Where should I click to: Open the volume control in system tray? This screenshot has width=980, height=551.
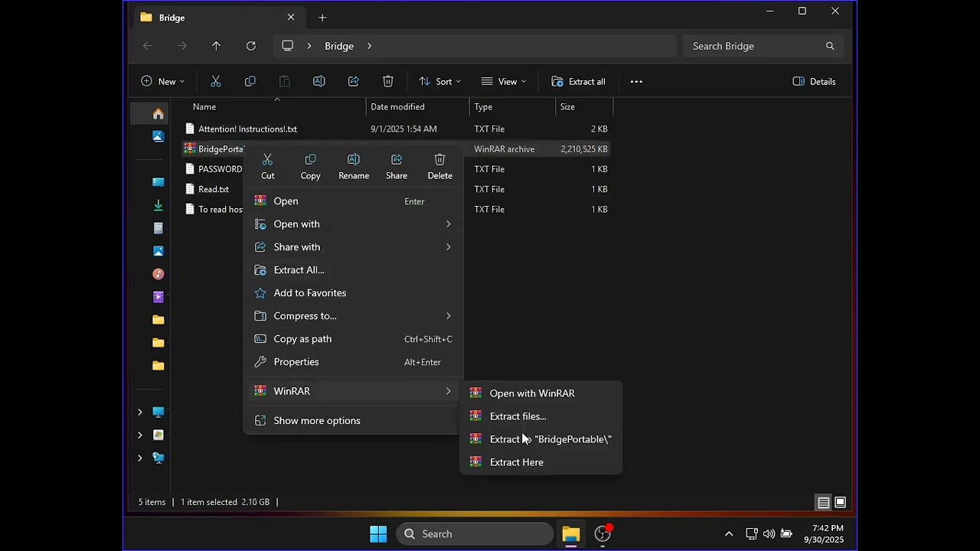click(x=769, y=534)
